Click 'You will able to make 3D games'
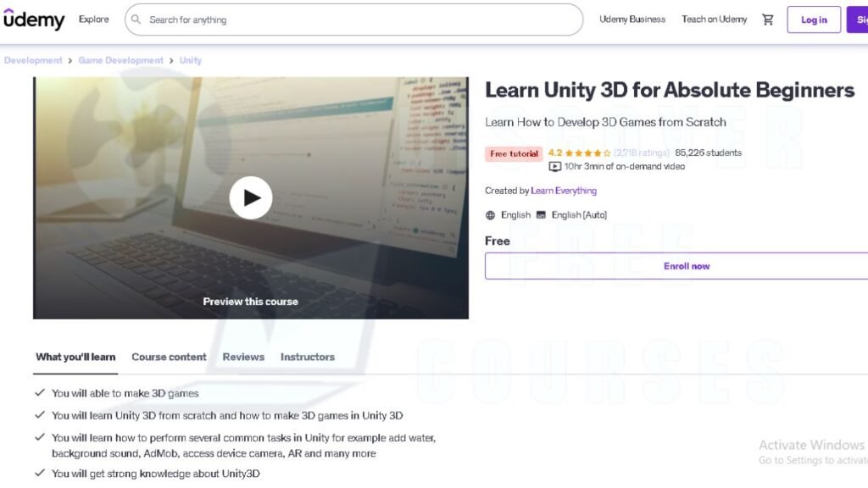 point(125,393)
